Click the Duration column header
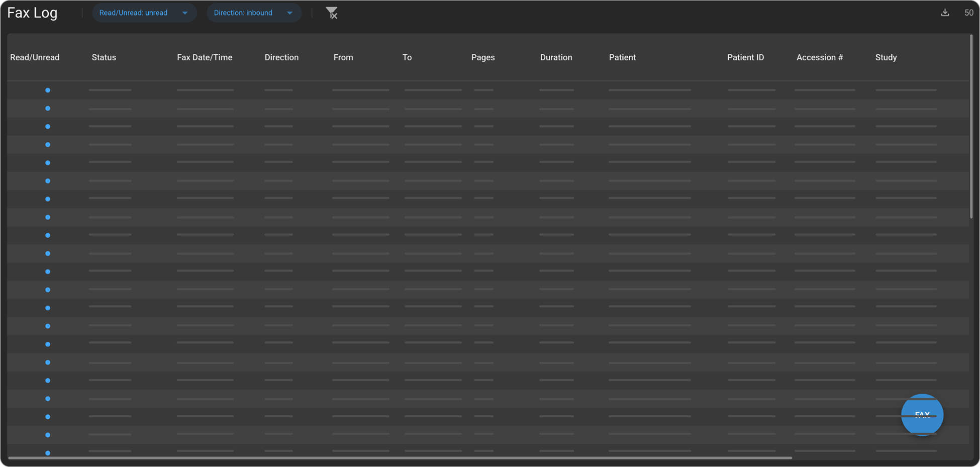The width and height of the screenshot is (980, 467). [x=556, y=57]
